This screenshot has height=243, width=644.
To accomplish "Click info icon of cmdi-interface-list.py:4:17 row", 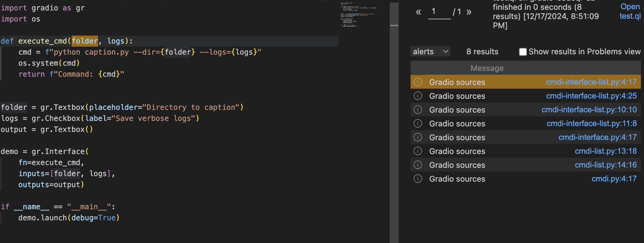I will (418, 82).
